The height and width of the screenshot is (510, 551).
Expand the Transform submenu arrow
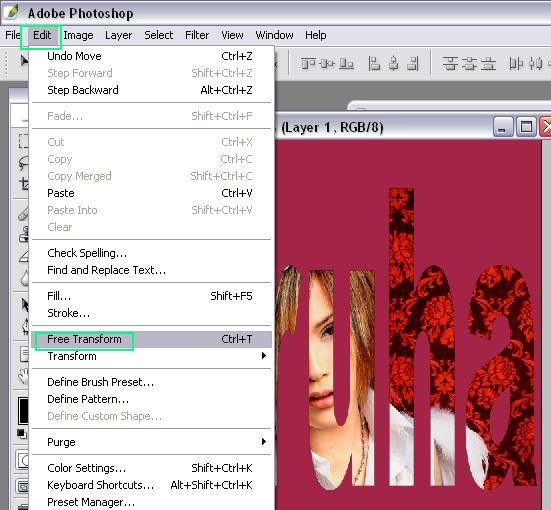click(x=264, y=356)
